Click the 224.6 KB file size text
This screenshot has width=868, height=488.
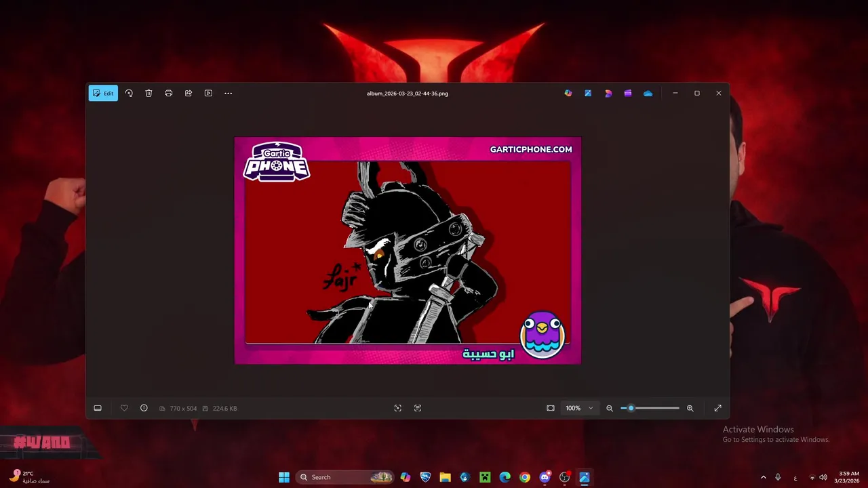[224, 409]
